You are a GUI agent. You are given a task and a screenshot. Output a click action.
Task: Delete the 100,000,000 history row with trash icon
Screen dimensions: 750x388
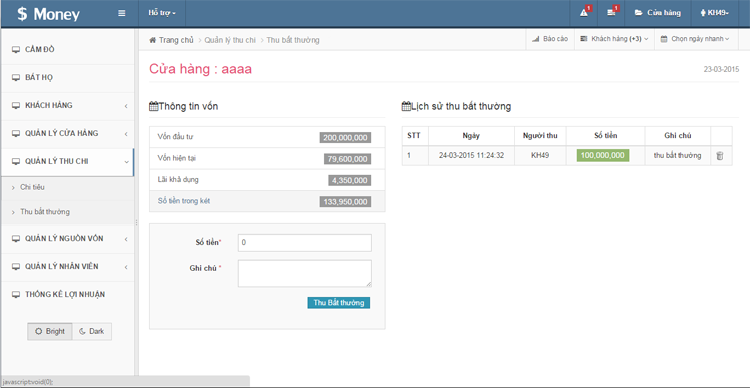[720, 155]
